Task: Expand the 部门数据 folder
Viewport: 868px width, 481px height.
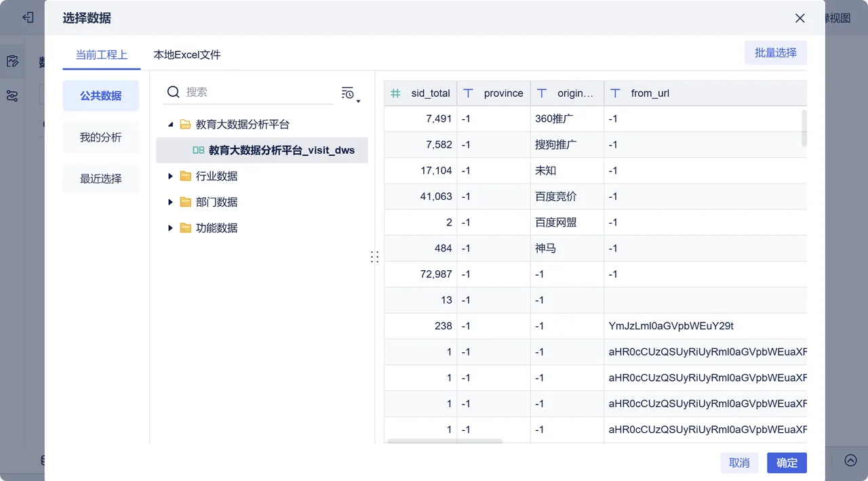Action: [171, 202]
